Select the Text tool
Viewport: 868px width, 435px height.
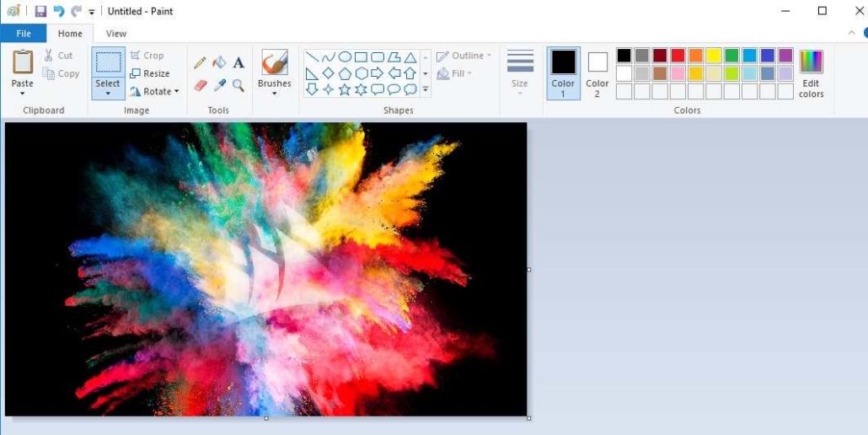click(238, 62)
